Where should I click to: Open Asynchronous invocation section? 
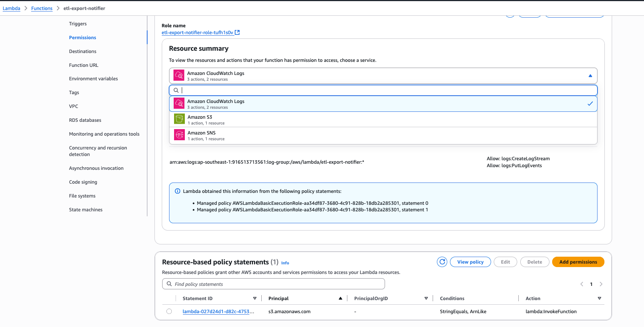(x=96, y=168)
